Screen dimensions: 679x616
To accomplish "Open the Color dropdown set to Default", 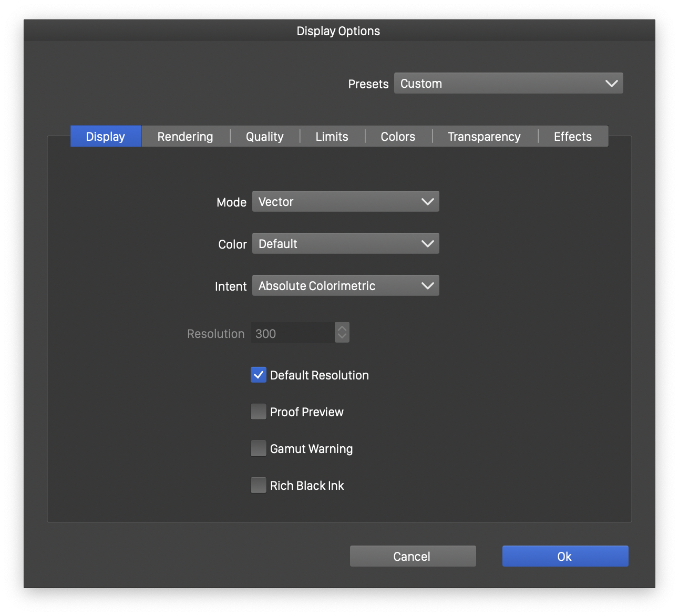I will coord(345,244).
